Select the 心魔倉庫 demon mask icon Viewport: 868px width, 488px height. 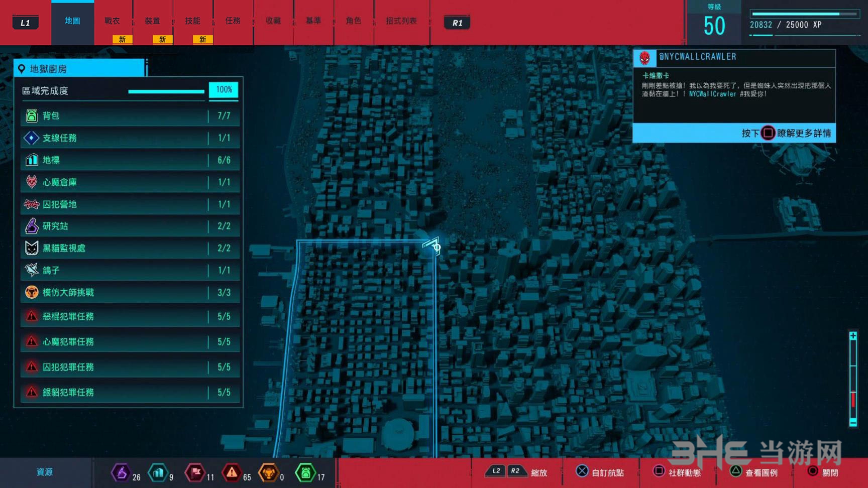click(32, 182)
